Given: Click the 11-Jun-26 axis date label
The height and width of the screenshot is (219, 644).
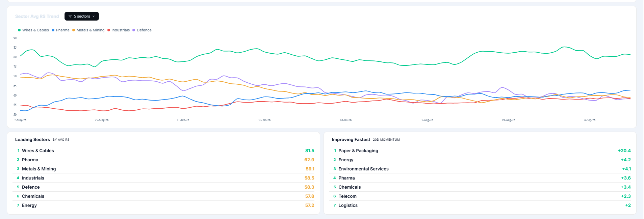Looking at the screenshot, I should tap(183, 120).
